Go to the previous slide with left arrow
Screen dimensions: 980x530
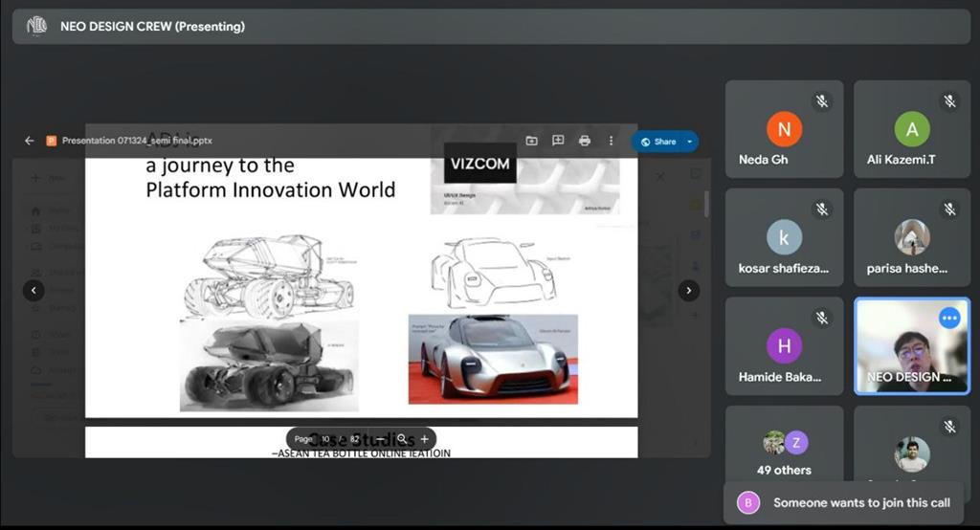click(33, 290)
